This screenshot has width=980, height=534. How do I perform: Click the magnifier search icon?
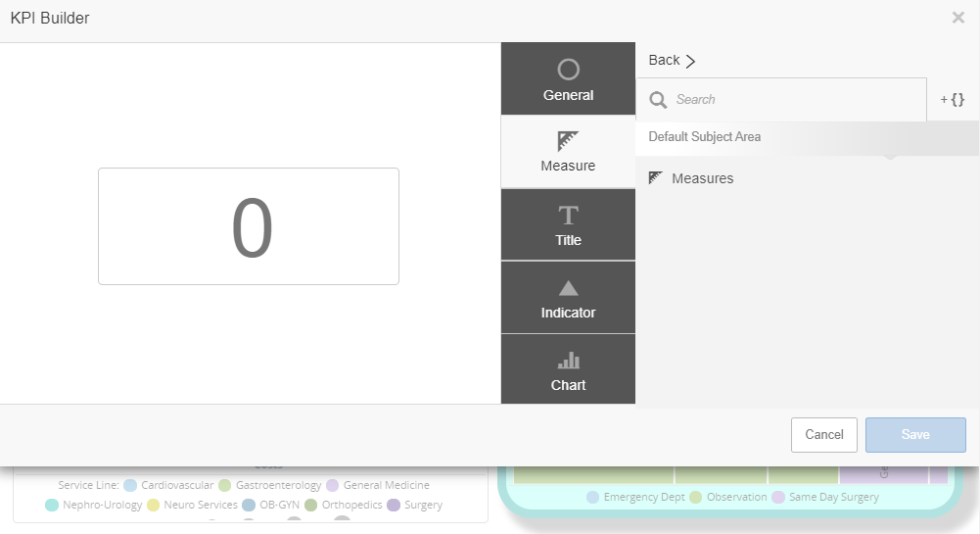658,100
